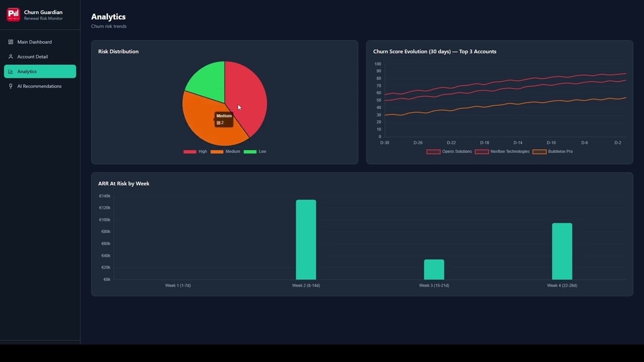Click the "ARR At Risk by Week" title
The width and height of the screenshot is (644, 362).
(x=124, y=184)
